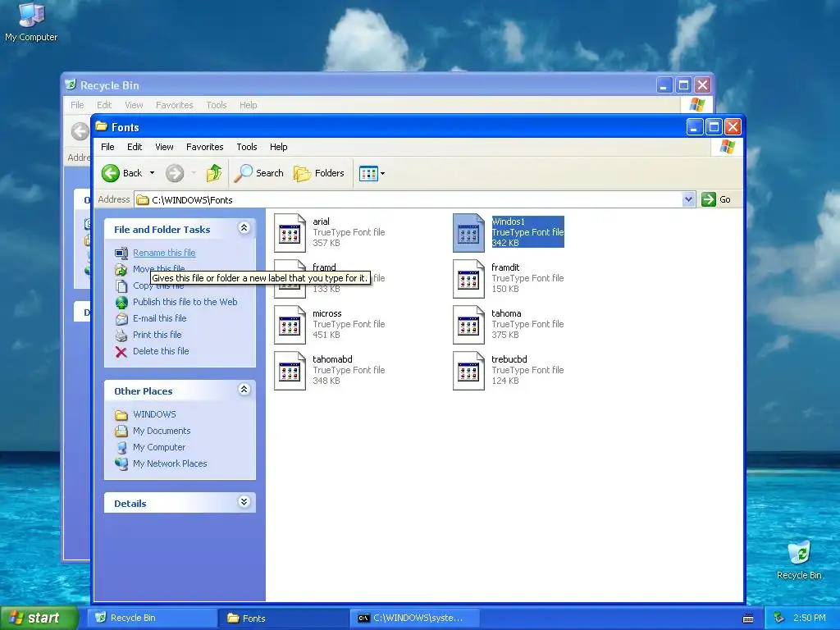Screen dimensions: 840x630
Task: Select the tahomabd font file icon
Action: pyautogui.click(x=290, y=371)
